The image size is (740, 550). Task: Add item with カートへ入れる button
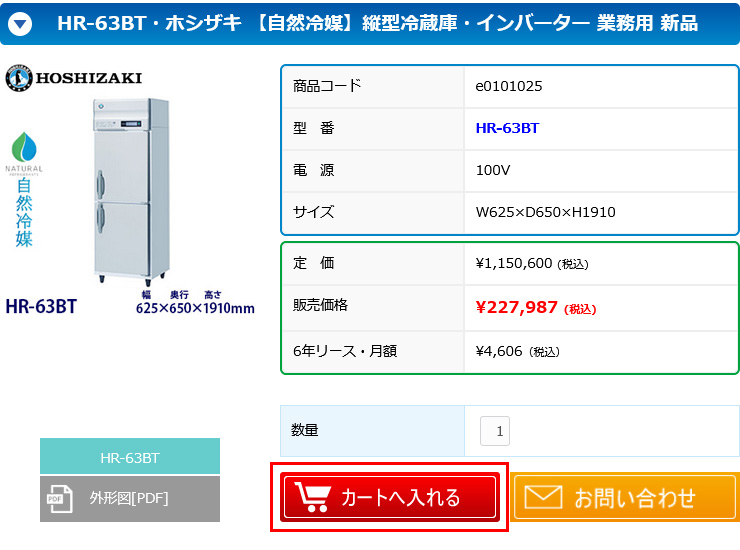389,497
